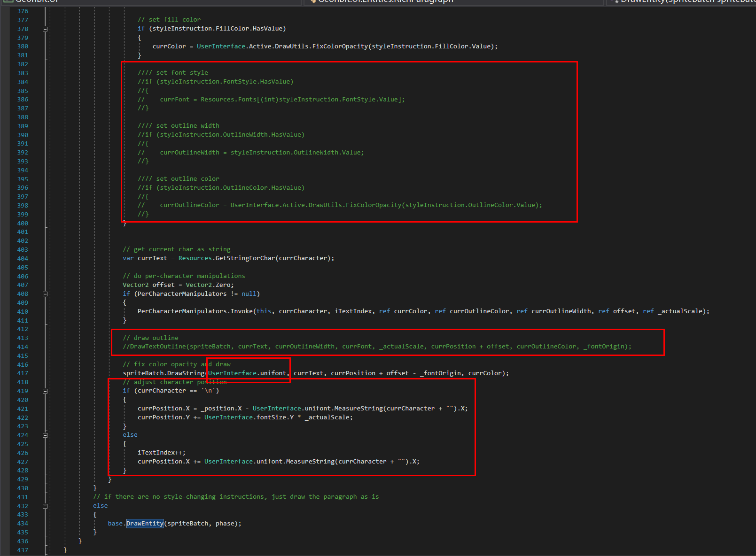Select the DrawEntity navigation bar entry
This screenshot has width=756, height=556.
pos(681,1)
